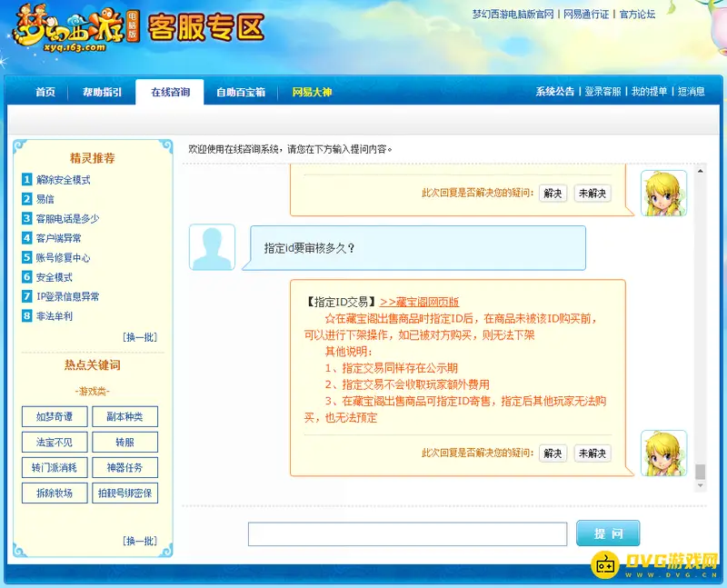
Task: Click the user avatar beside the question
Action: point(213,247)
